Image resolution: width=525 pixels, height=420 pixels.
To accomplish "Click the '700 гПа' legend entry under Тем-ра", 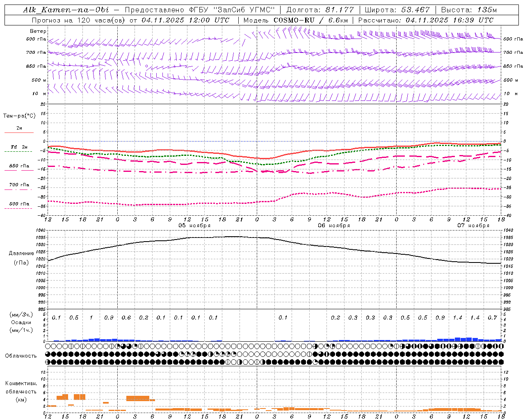I will [19, 185].
